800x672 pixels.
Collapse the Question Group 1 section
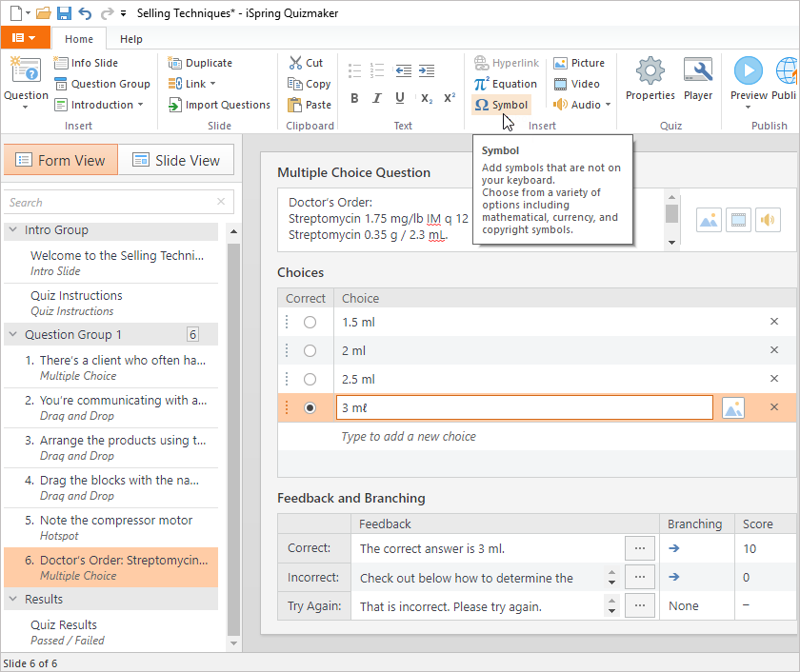coord(13,335)
